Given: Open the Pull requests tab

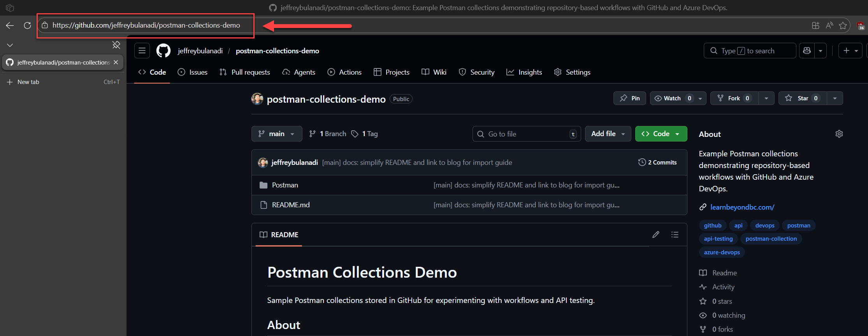Looking at the screenshot, I should [x=245, y=72].
